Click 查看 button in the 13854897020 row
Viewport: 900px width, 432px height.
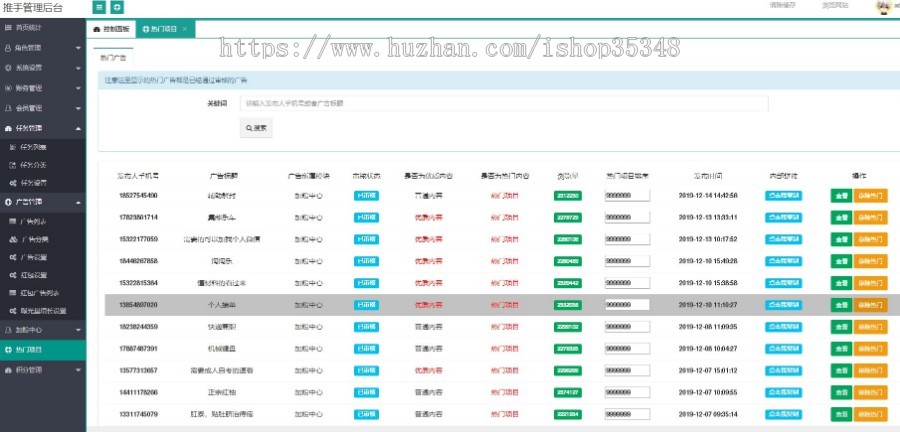pyautogui.click(x=841, y=305)
